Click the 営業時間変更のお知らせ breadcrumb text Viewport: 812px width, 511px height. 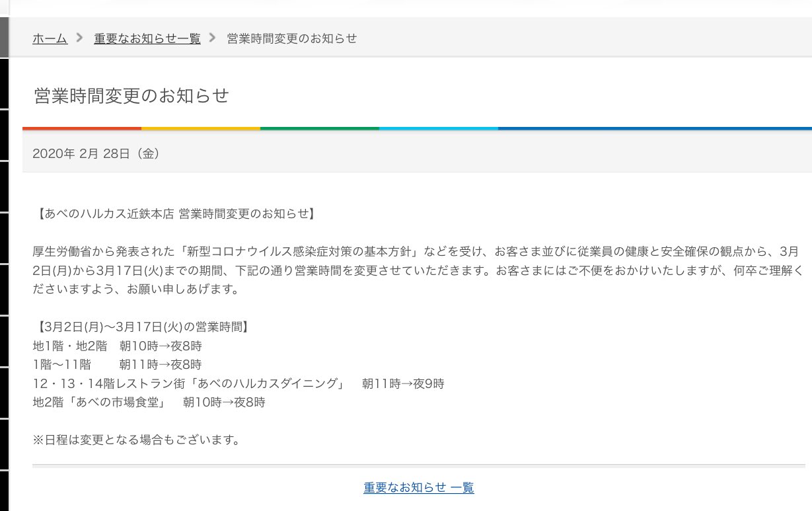[292, 38]
